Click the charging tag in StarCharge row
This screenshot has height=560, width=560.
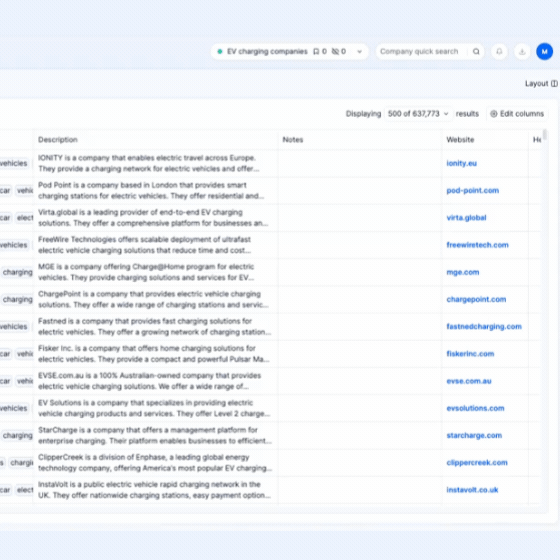pos(17,435)
